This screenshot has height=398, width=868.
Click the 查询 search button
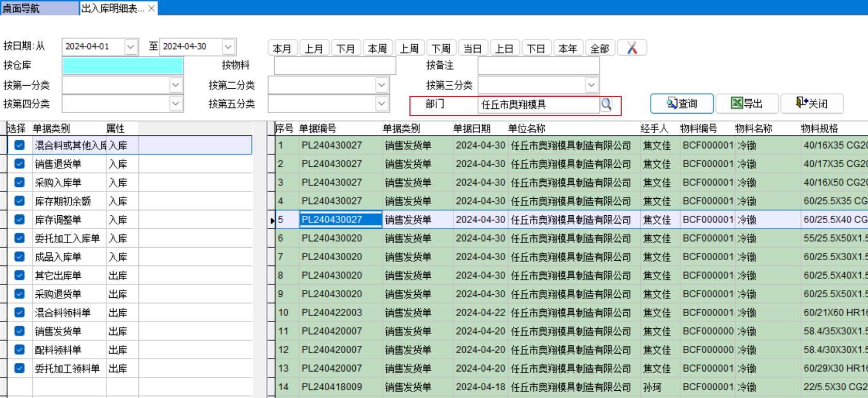point(682,104)
